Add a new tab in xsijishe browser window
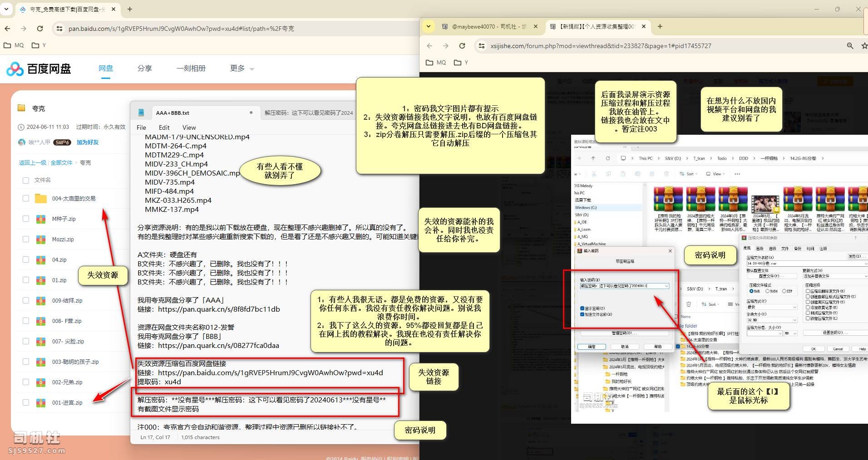This screenshot has height=460, width=868. 660,26
